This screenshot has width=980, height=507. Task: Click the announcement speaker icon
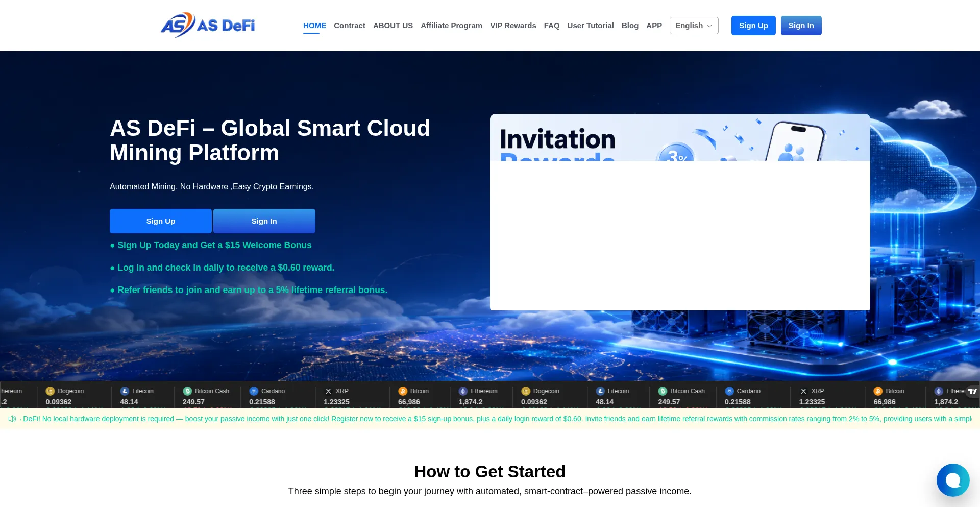[x=12, y=419]
